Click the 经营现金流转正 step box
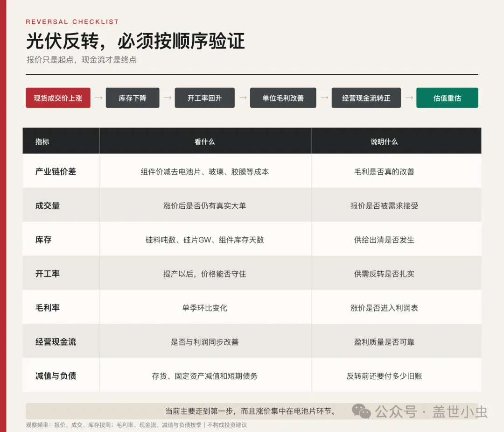The height and width of the screenshot is (432, 504). coord(366,98)
